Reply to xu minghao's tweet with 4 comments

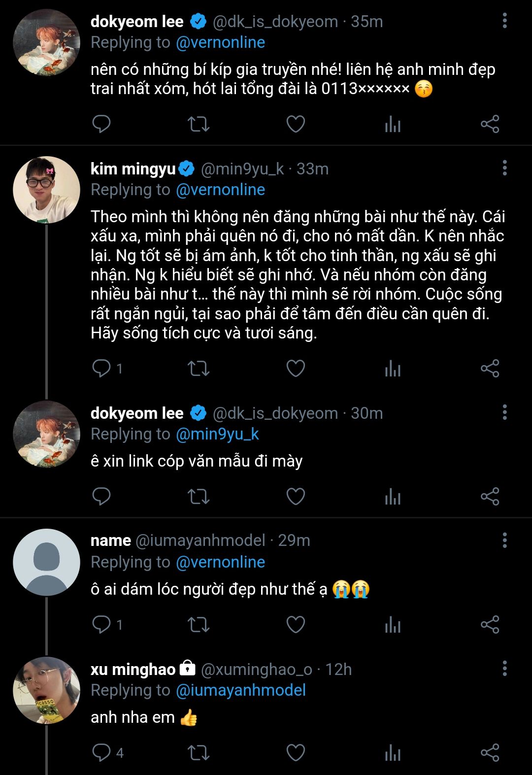tap(102, 753)
